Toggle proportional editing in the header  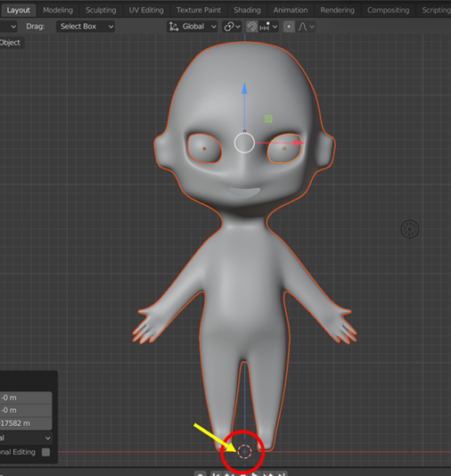289,27
